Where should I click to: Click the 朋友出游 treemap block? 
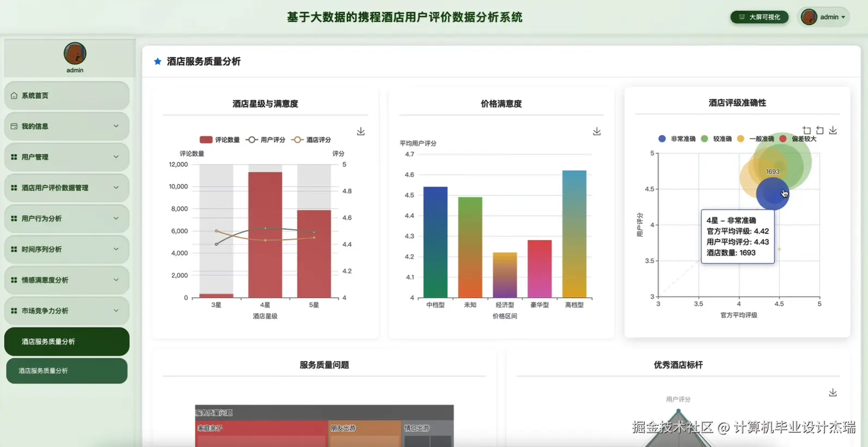[x=365, y=434]
